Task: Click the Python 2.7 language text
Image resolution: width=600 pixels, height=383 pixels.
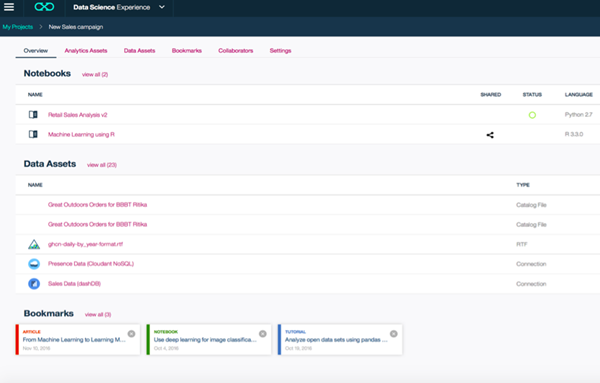Action: 578,114
